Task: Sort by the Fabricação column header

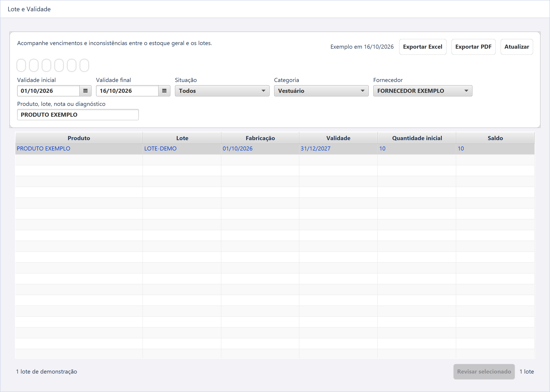Action: click(260, 138)
